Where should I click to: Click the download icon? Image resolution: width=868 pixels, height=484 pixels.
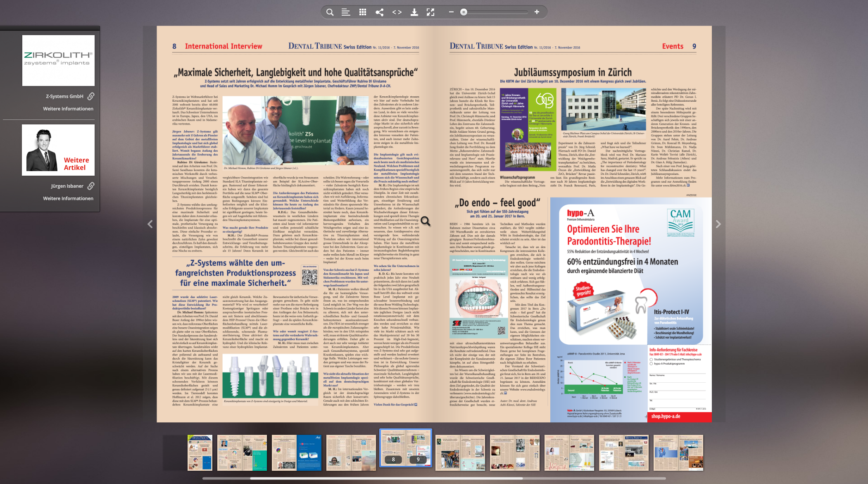pos(414,12)
